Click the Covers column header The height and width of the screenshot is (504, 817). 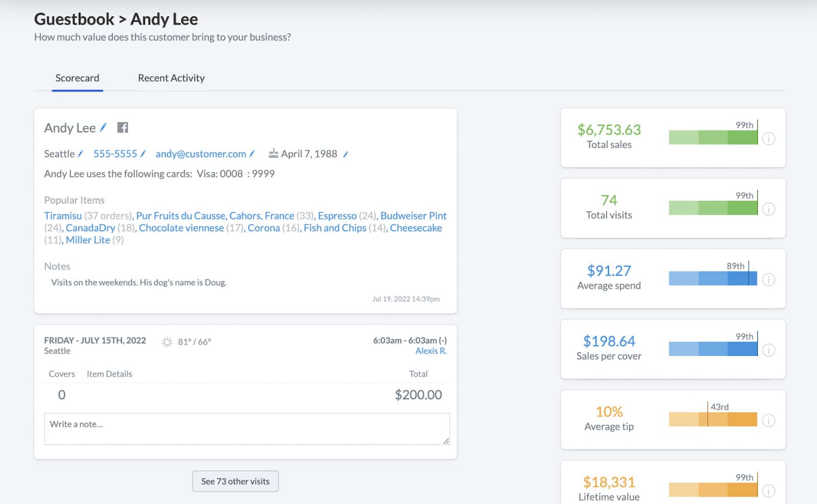62,374
